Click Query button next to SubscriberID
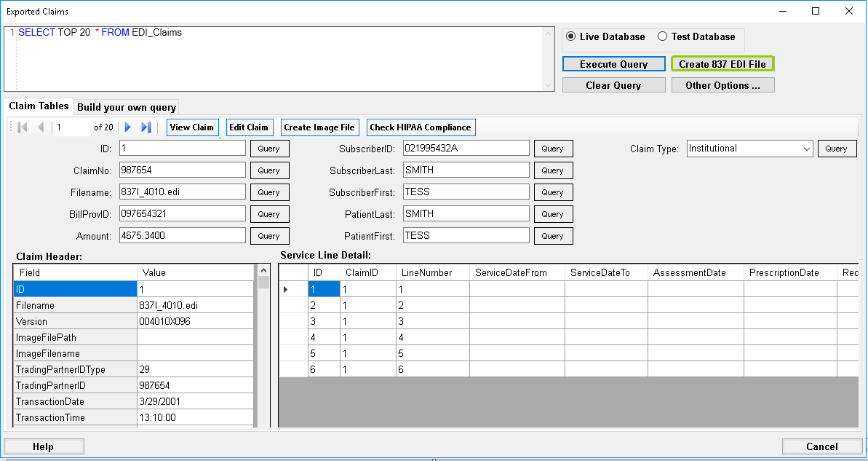The width and height of the screenshot is (868, 461). pyautogui.click(x=553, y=149)
